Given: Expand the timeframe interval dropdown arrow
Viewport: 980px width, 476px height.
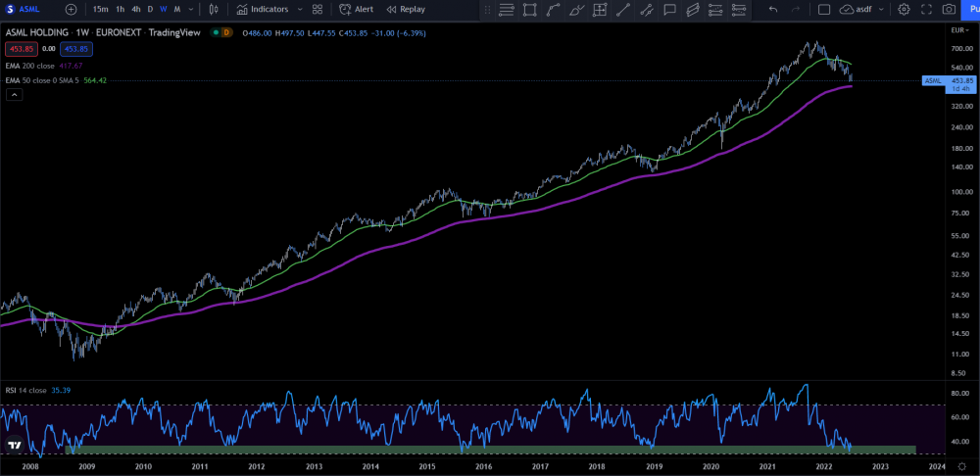Looking at the screenshot, I should click(x=191, y=10).
